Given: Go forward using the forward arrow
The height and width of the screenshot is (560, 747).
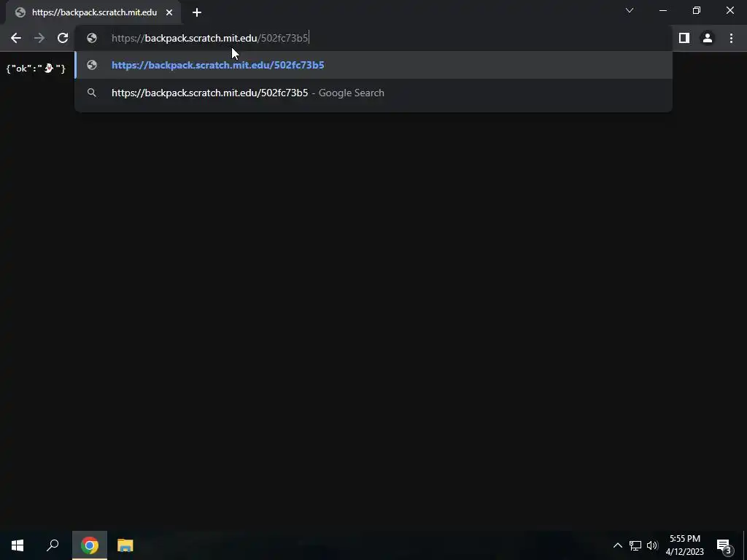Looking at the screenshot, I should [39, 38].
